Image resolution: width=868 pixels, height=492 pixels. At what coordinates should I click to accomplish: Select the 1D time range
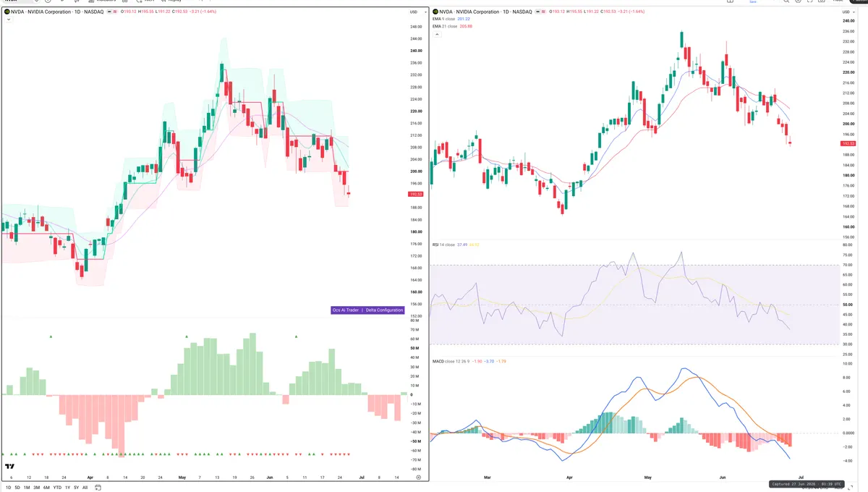8,488
